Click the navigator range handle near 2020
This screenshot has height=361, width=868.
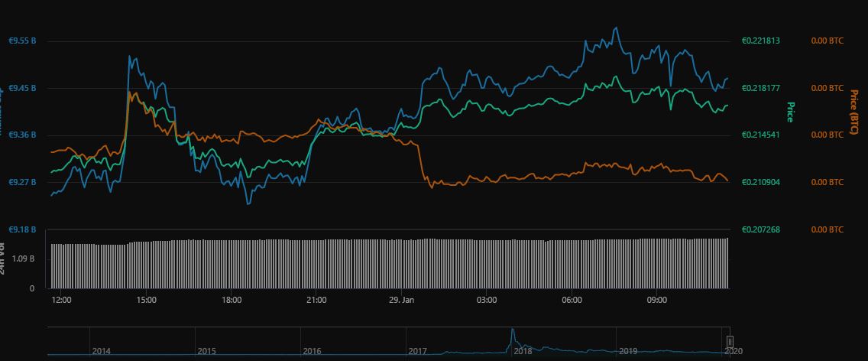pyautogui.click(x=730, y=341)
